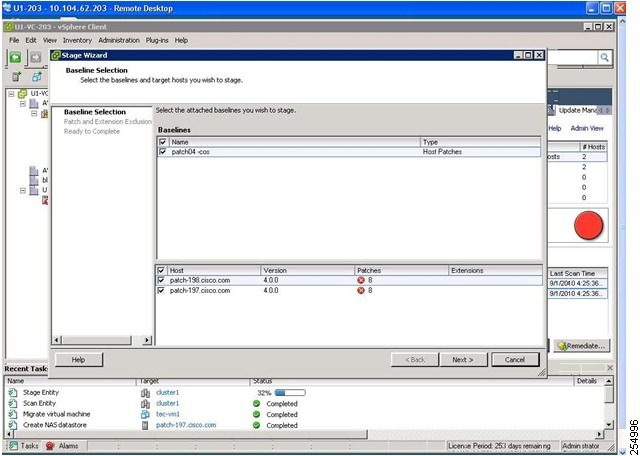Collapse the U1-VC root tree node
Image resolution: width=640 pixels, height=456 pixels.
click(x=11, y=94)
